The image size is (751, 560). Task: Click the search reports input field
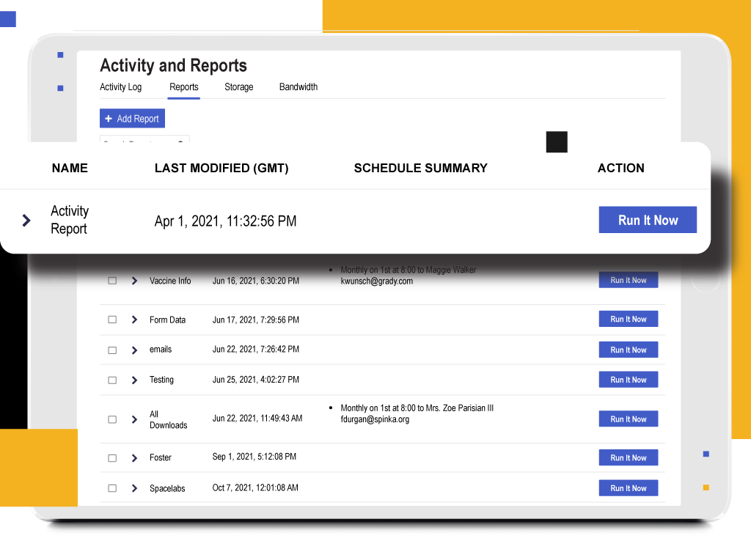pos(139,139)
